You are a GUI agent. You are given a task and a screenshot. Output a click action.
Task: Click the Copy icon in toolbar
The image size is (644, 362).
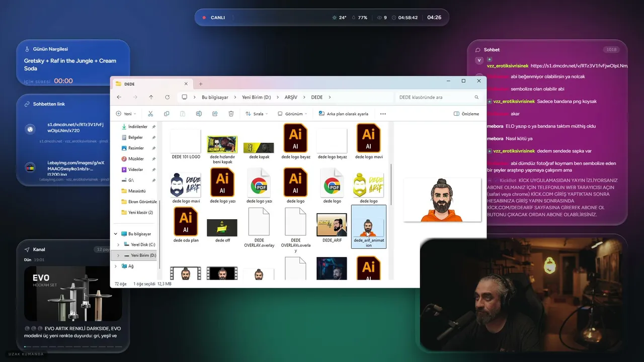tap(167, 114)
